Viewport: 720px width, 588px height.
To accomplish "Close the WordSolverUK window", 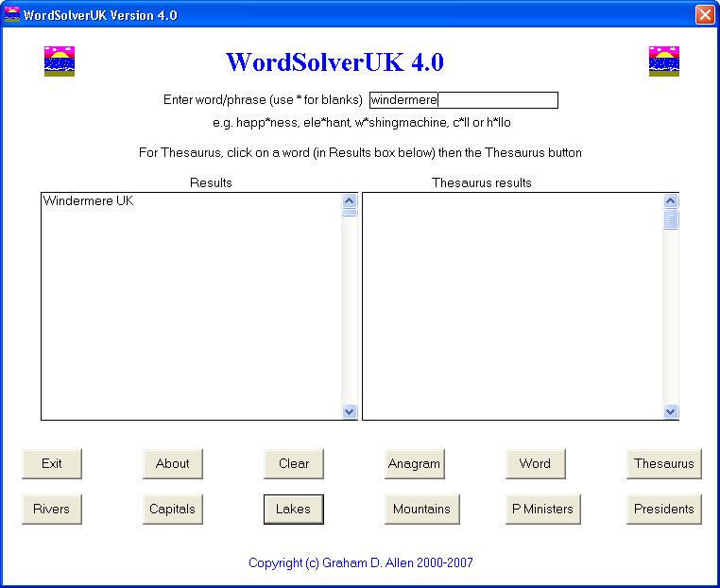I will point(705,15).
